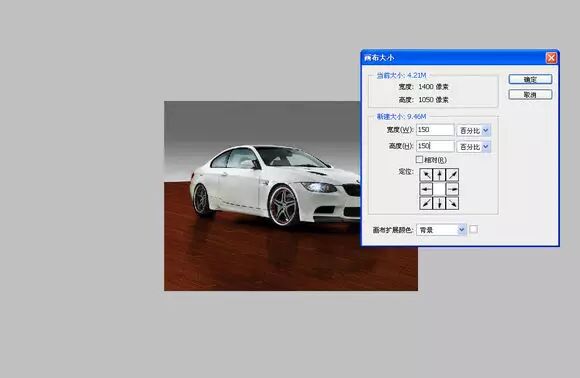Confirm with the 确定 button
580x378 pixels.
point(530,79)
